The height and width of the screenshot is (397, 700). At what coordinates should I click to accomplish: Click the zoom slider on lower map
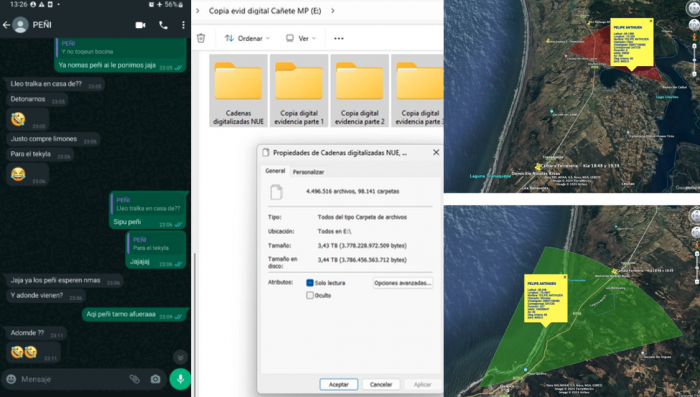coord(696,268)
